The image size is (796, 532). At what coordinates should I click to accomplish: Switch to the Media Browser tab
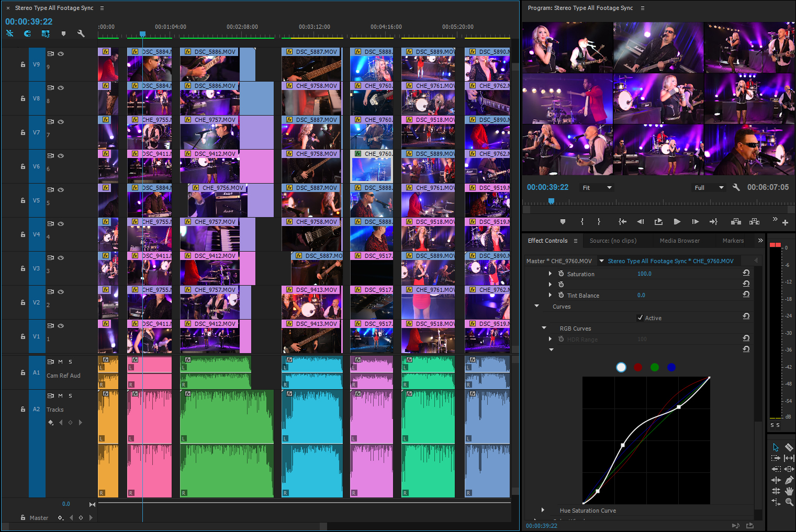coord(679,241)
